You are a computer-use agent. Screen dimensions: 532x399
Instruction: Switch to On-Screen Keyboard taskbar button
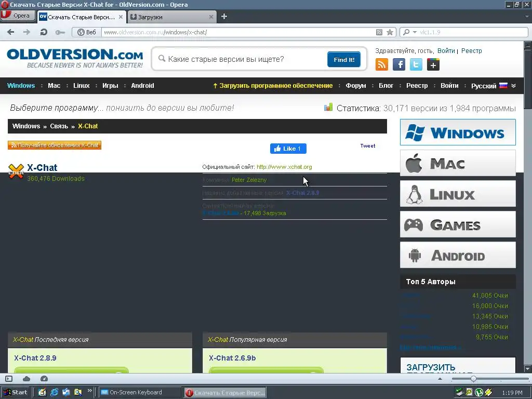point(140,392)
